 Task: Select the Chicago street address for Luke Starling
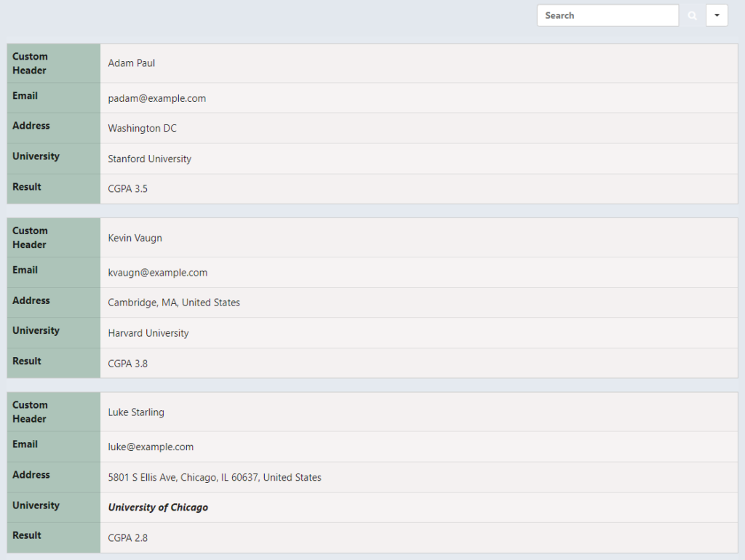tap(214, 477)
